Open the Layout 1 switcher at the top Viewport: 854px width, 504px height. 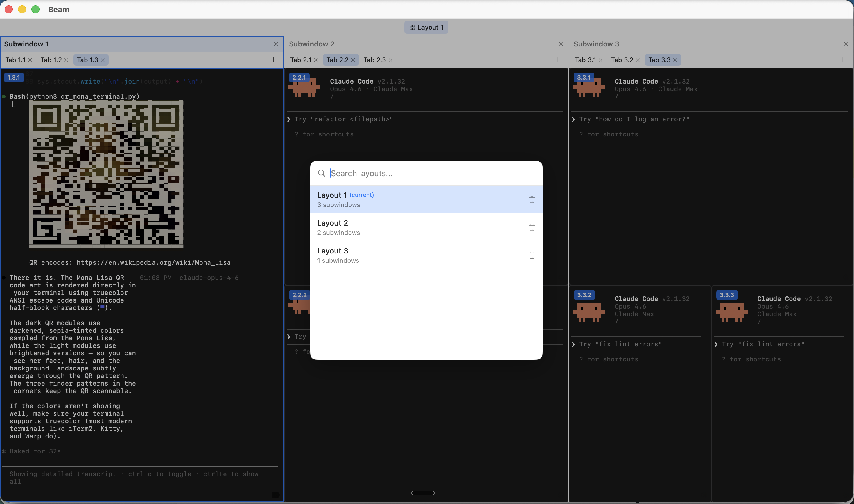point(426,27)
